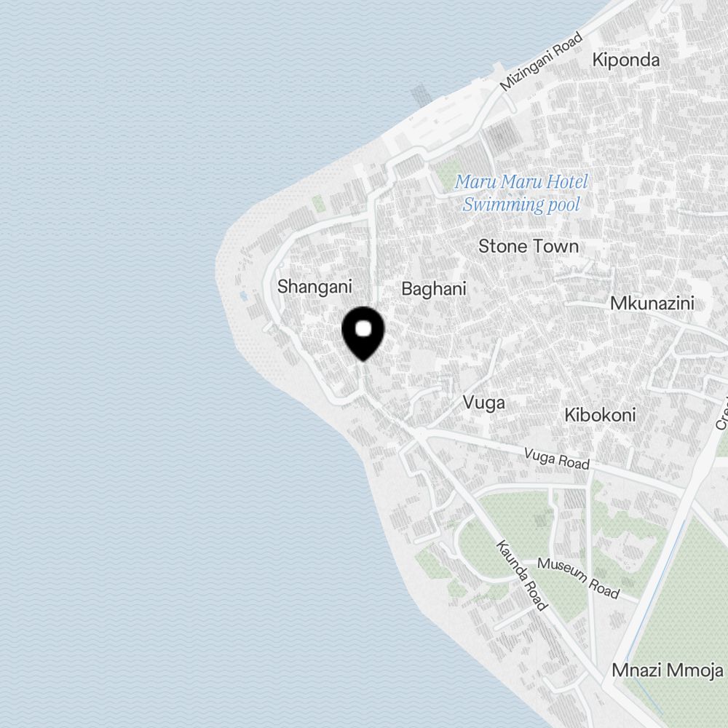This screenshot has height=728, width=728.
Task: Open the Stone Town place label
Action: [x=529, y=246]
